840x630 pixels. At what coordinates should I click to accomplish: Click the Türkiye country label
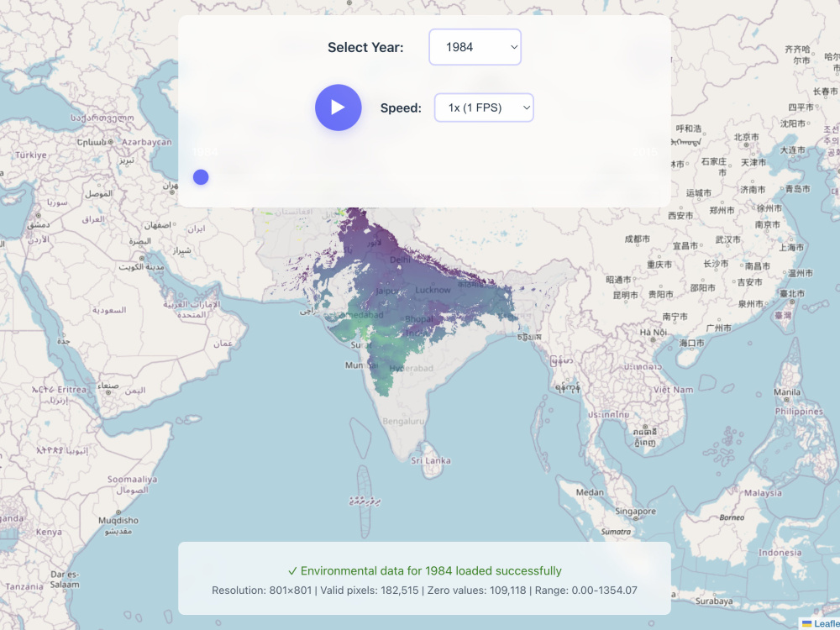30,155
